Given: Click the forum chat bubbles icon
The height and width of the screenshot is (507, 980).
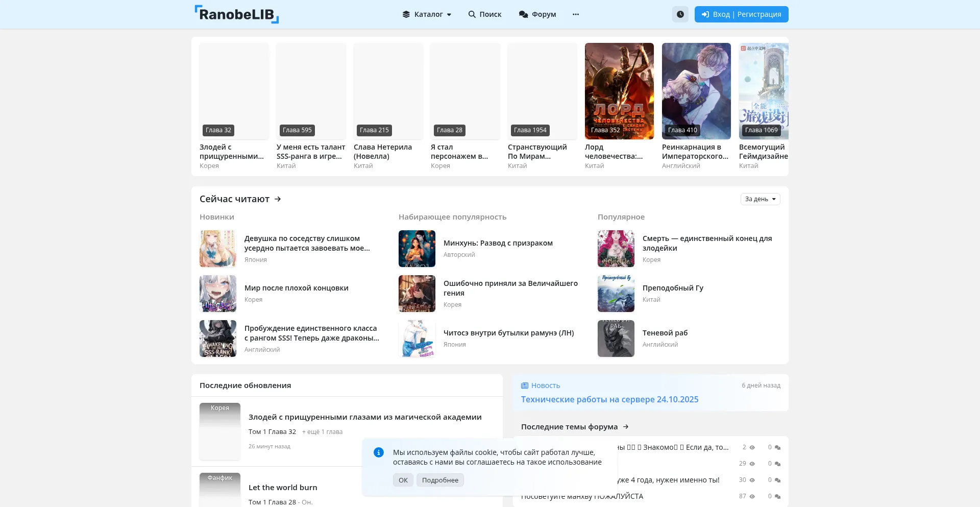Looking at the screenshot, I should 523,14.
